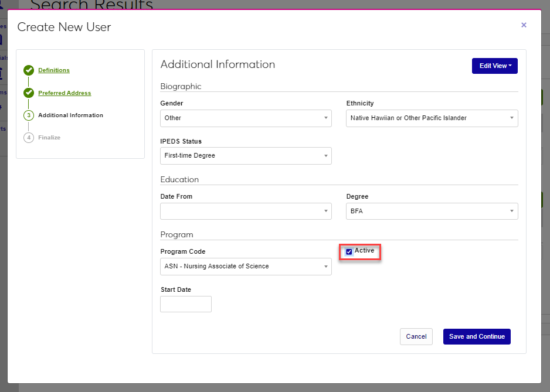550x392 pixels.
Task: Click the step 3 circle icon
Action: coord(29,115)
